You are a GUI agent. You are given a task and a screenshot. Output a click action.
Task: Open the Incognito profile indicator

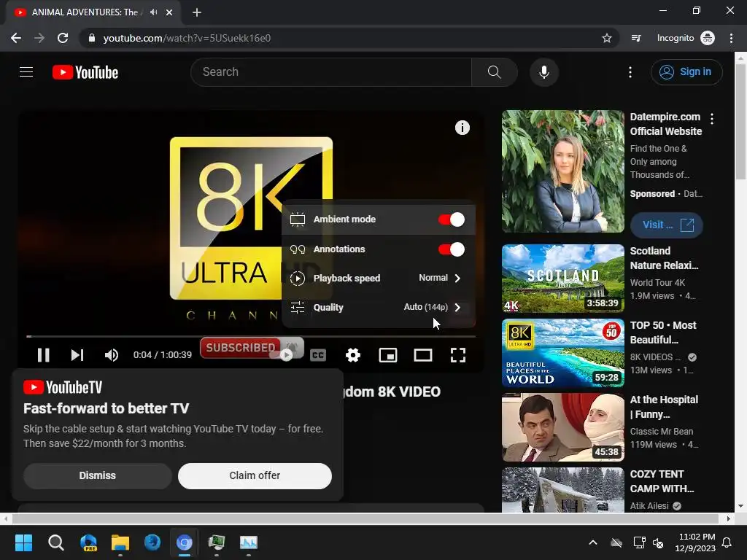coord(686,38)
